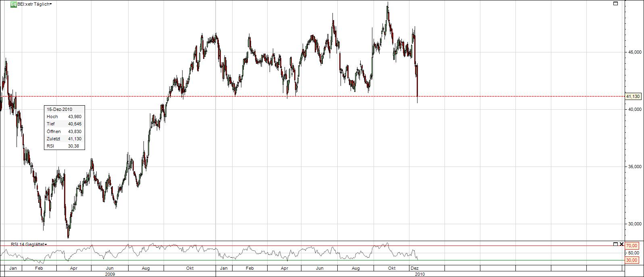The width and height of the screenshot is (644, 277).
Task: Click the 30,00 oversold level label
Action: tap(632, 260)
